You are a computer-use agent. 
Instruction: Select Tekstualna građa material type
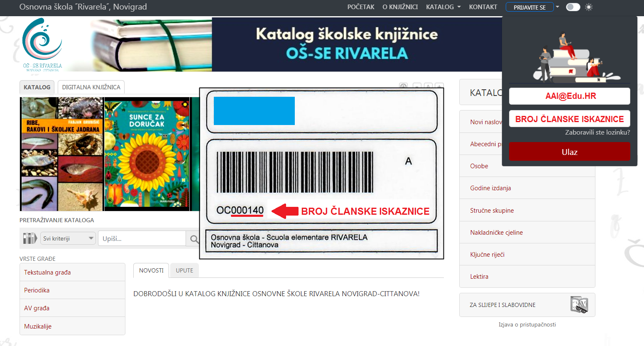click(72, 272)
